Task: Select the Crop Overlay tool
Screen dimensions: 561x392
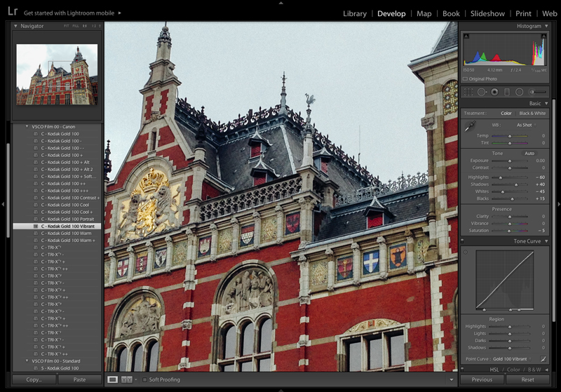Action: click(x=468, y=92)
